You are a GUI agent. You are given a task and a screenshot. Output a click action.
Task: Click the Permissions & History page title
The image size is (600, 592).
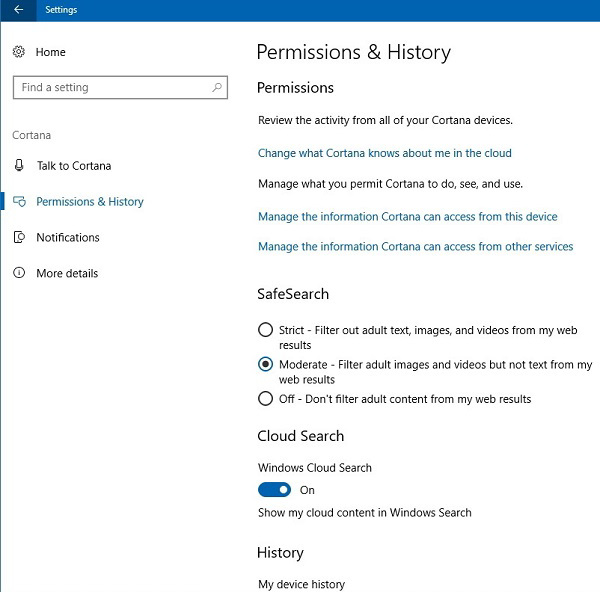tap(354, 52)
